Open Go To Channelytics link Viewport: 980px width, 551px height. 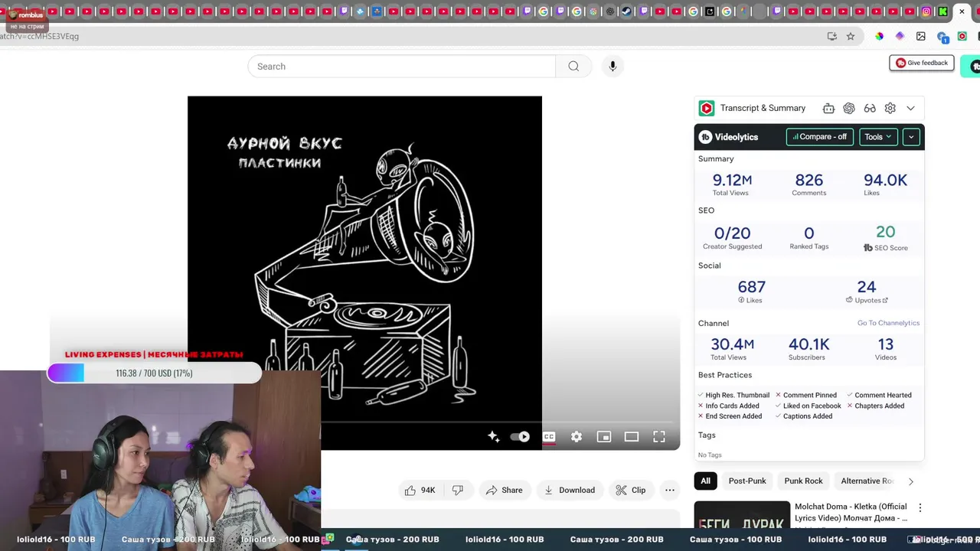click(x=888, y=323)
